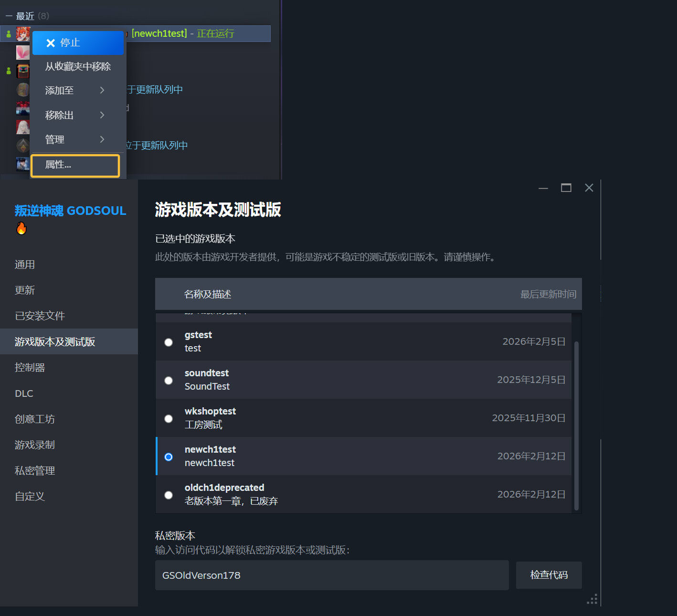Viewport: 677px width, 616px height.
Task: Click the flame icon under the GODSOUL title
Action: [21, 229]
